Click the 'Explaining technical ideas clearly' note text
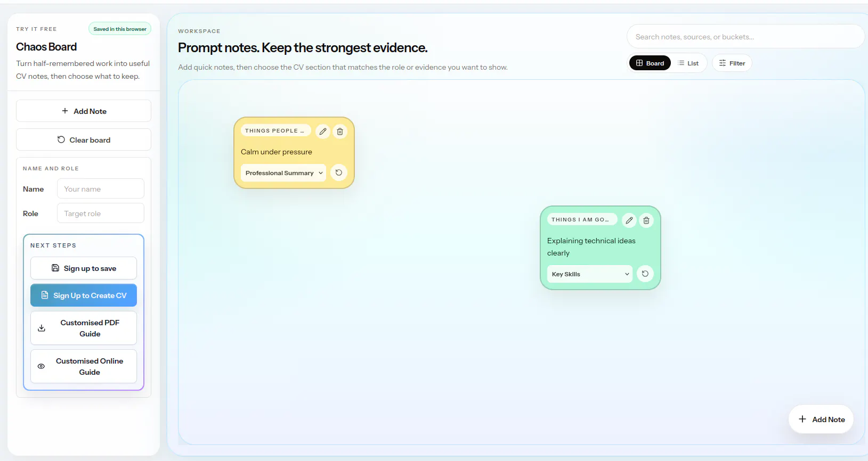Screen dimensions: 868x461 [591, 247]
